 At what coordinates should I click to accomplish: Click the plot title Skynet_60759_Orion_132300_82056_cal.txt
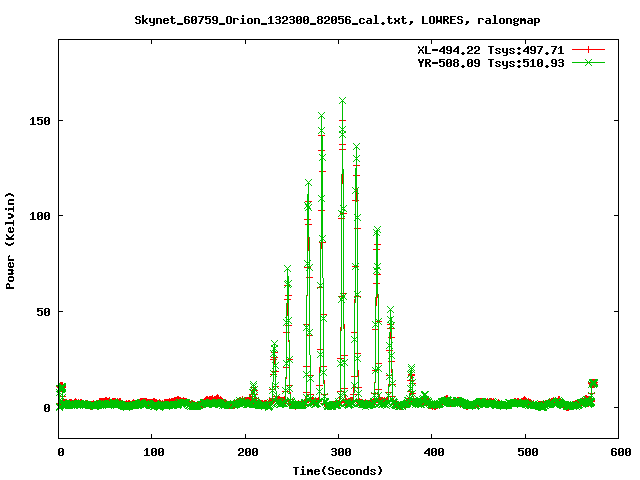tap(271, 20)
